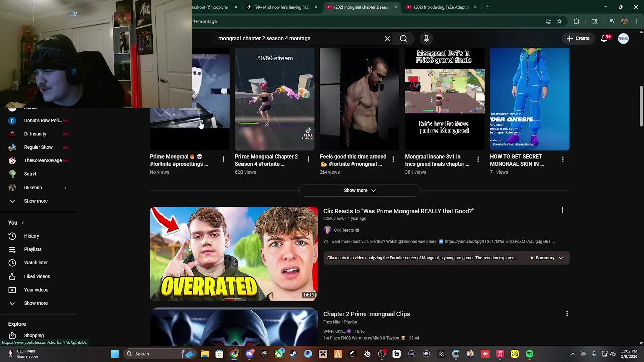Screen dimensions: 644x362
Task: Visit the Clix Reacts channel
Action: click(x=344, y=230)
